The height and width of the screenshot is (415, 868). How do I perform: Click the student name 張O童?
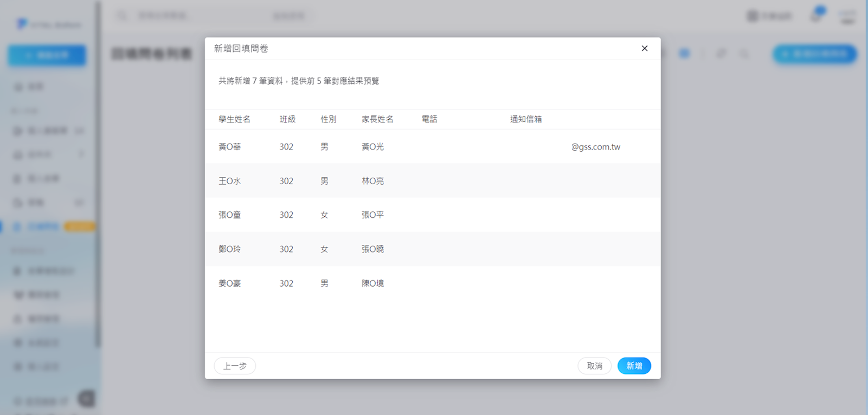(x=229, y=215)
